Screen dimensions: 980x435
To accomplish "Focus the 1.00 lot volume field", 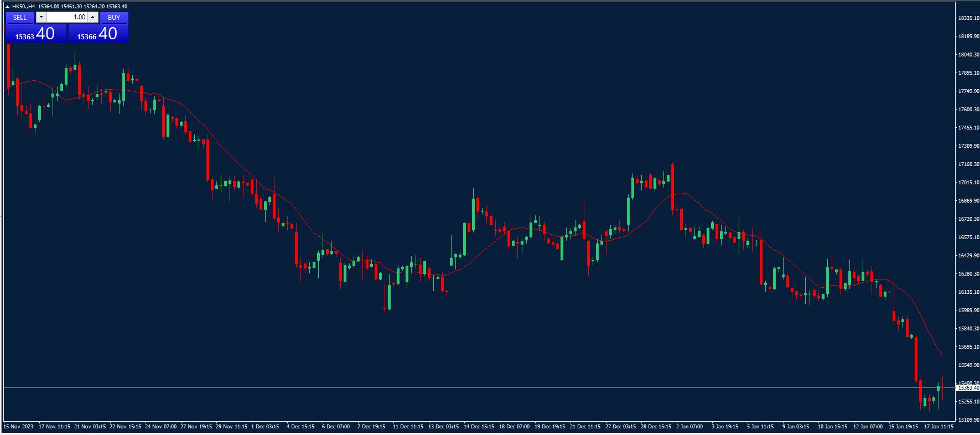I will 68,18.
